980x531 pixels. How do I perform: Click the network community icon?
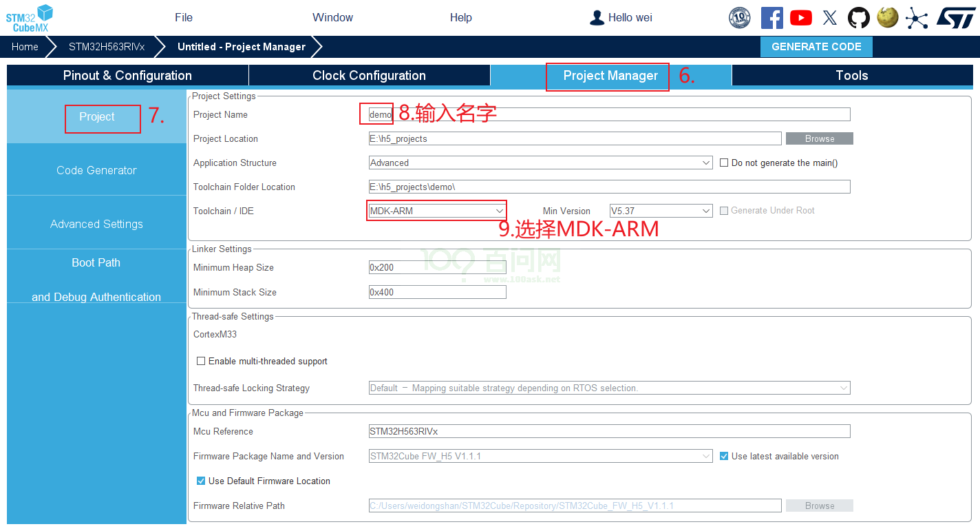[917, 18]
